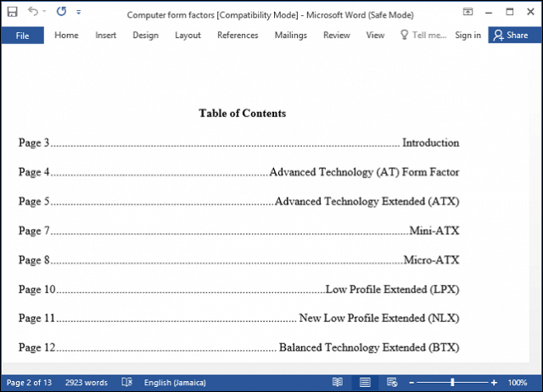Image resolution: width=543 pixels, height=392 pixels.
Task: Select the Layout tab
Action: [188, 36]
